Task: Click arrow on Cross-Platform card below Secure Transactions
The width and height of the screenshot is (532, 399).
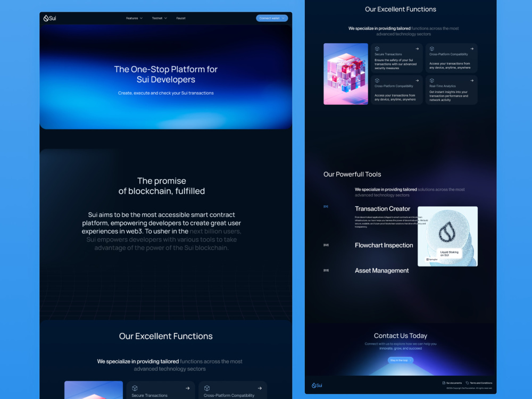Action: tap(417, 81)
